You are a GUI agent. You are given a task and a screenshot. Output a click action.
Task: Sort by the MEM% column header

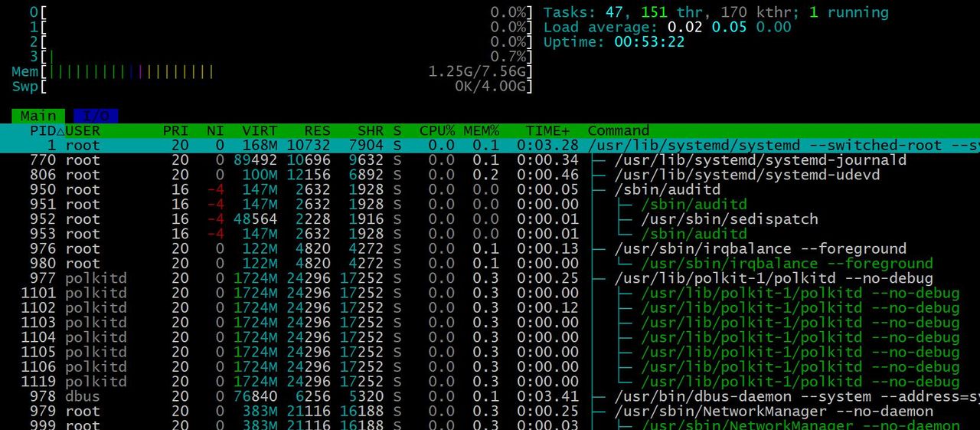pyautogui.click(x=481, y=130)
